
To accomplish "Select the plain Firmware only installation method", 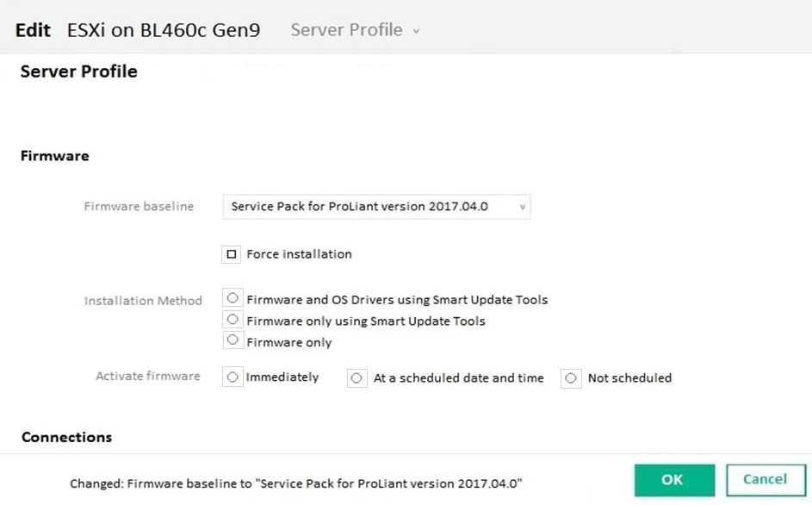I will coord(232,341).
